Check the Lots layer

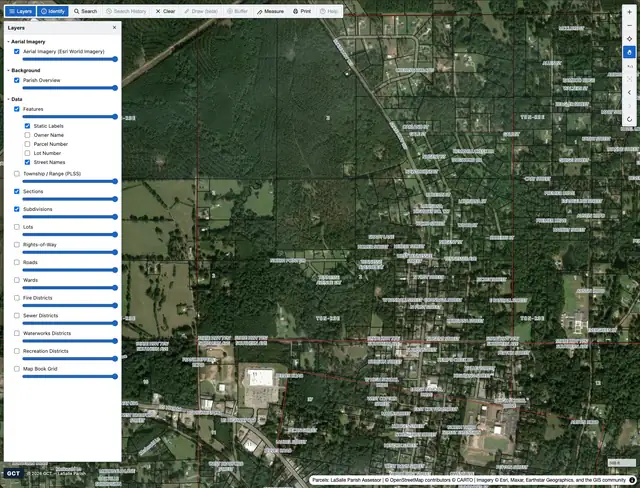tap(17, 227)
